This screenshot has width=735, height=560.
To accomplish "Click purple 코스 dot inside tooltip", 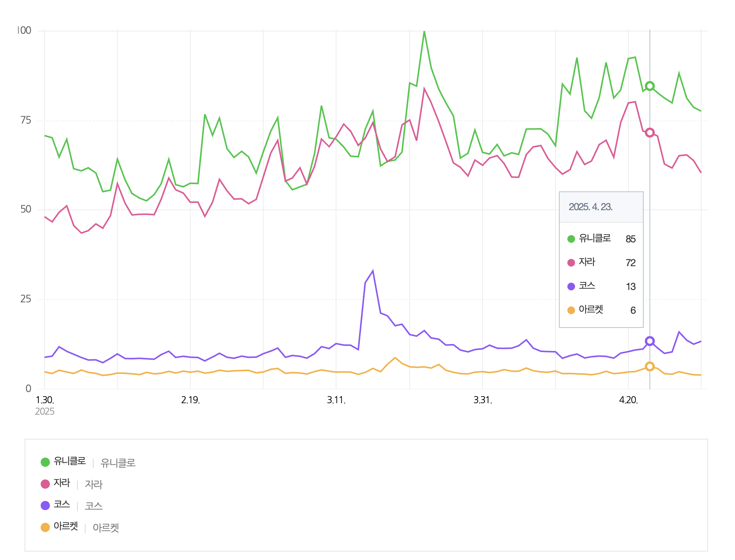I will coord(571,287).
